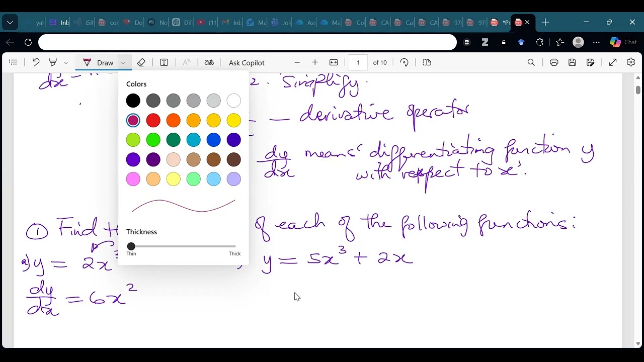Switch to the Ass cloud tab
The image size is (644, 362).
click(305, 22)
